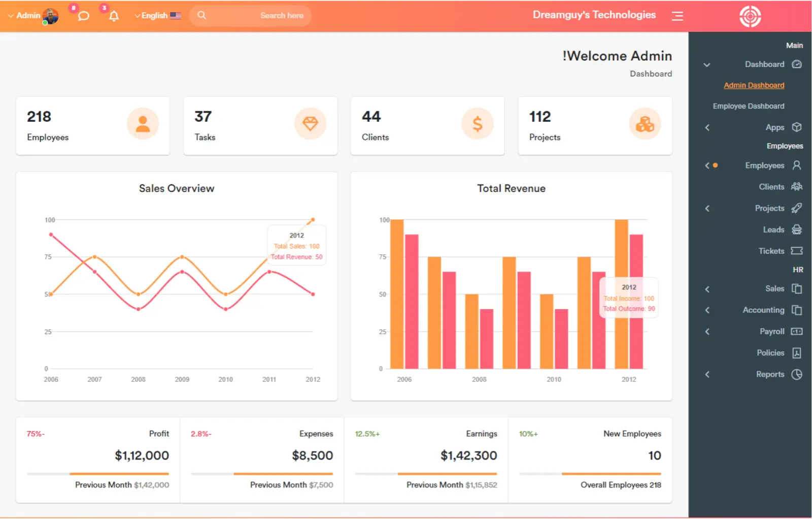Click the Employees person icon in sidebar

pyautogui.click(x=797, y=165)
